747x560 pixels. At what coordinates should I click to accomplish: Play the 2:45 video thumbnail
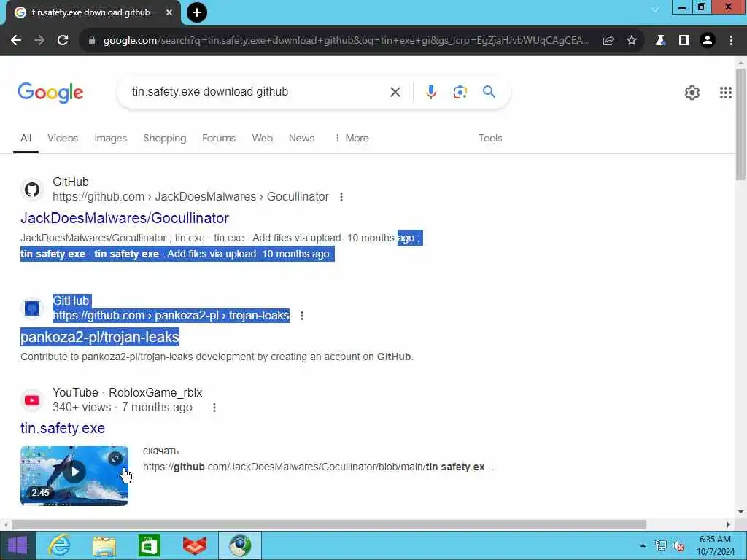coord(74,475)
